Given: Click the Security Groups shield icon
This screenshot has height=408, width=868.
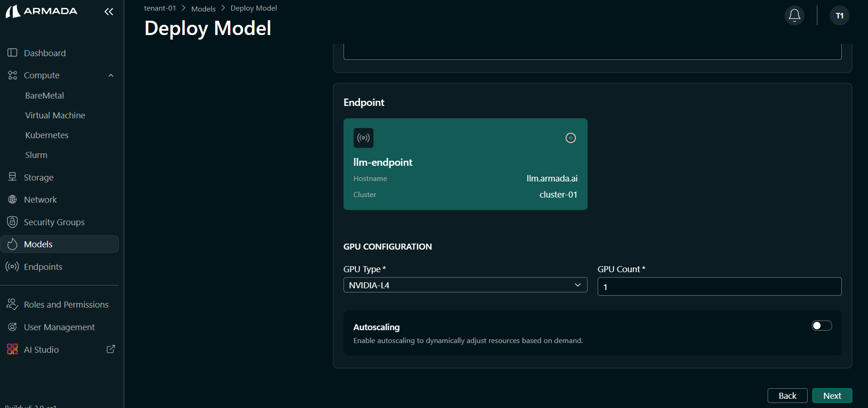Looking at the screenshot, I should pos(12,222).
